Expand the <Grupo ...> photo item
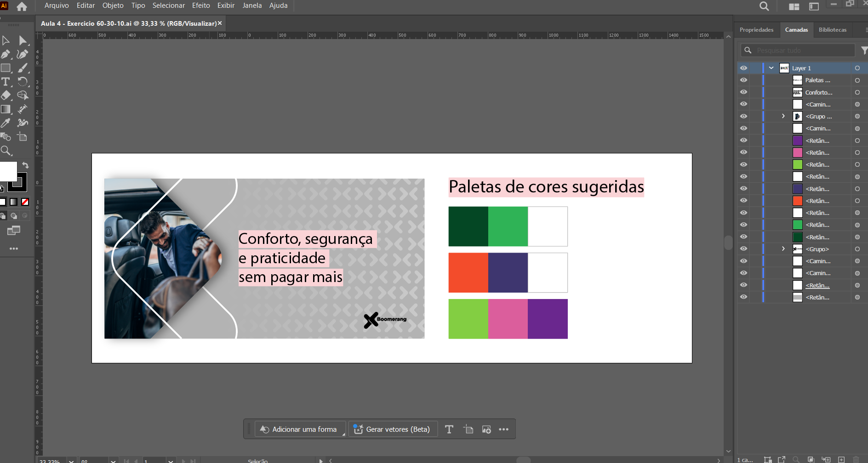This screenshot has width=868, height=463. [x=783, y=116]
